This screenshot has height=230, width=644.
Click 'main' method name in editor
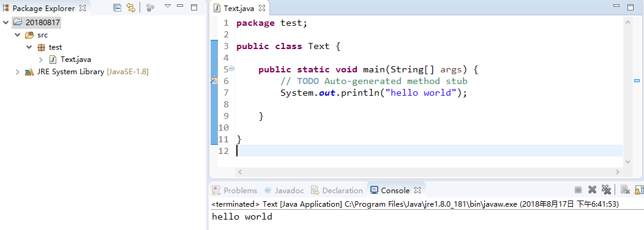tap(374, 69)
